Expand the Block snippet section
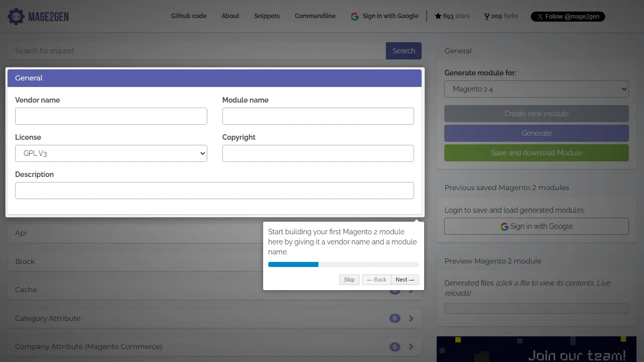644x362 pixels. [x=136, y=261]
